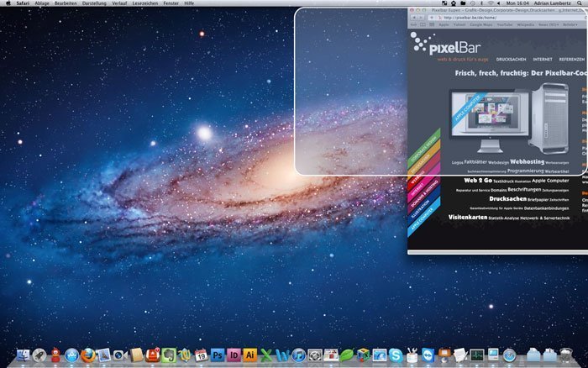Open Microsoft Excel green X icon
588x368 pixels.
266,355
